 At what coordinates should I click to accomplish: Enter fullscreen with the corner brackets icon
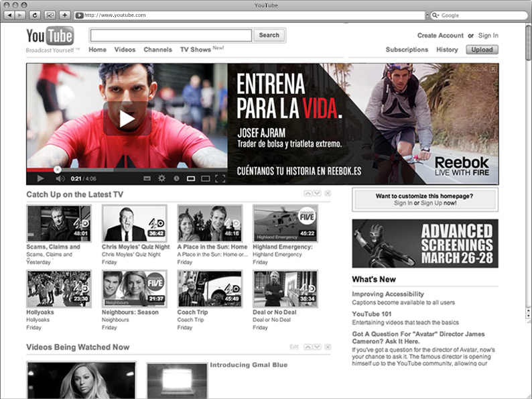[220, 178]
